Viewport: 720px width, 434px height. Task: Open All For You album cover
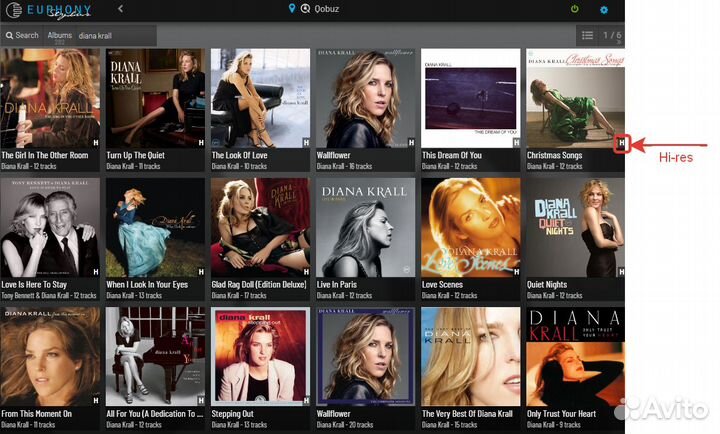pos(155,356)
